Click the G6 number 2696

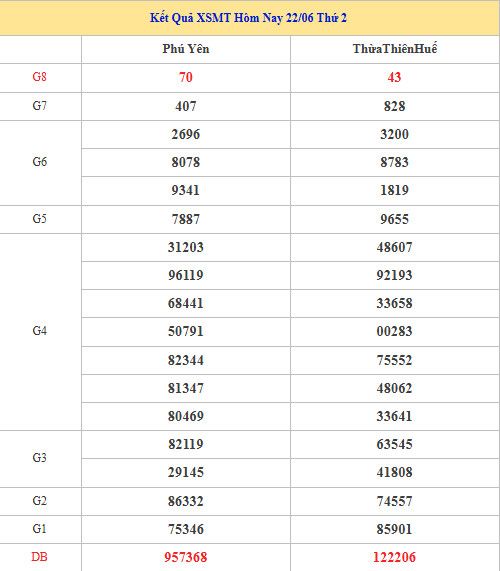tap(186, 134)
